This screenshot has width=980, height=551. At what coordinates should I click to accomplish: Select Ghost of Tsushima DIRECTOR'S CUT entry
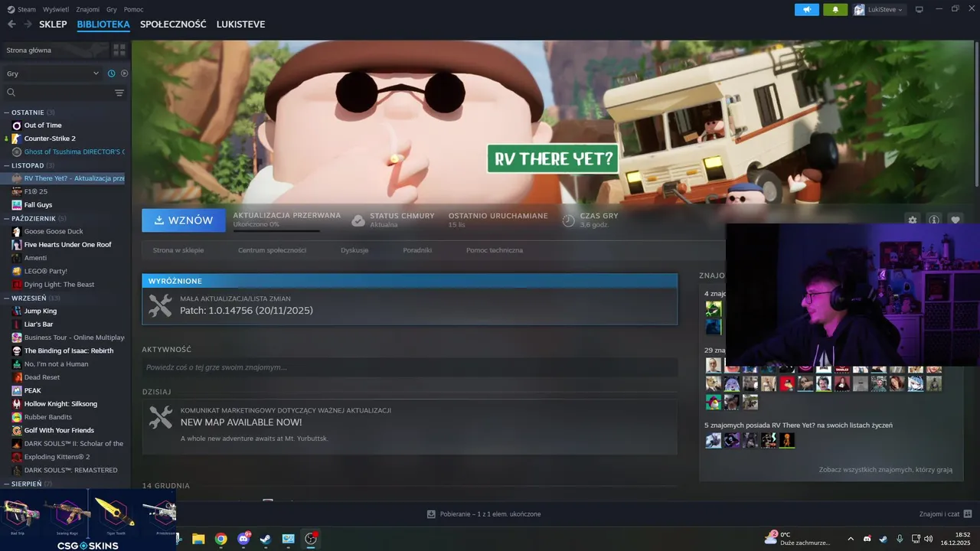tap(73, 152)
